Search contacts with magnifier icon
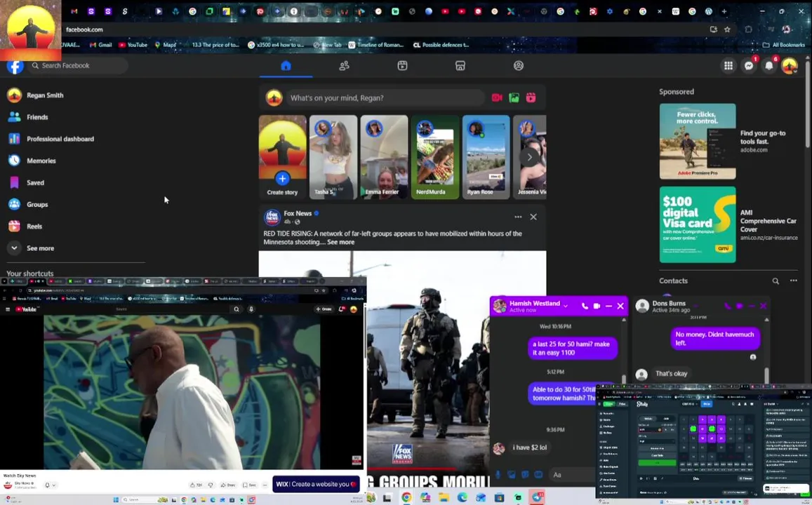 click(776, 281)
